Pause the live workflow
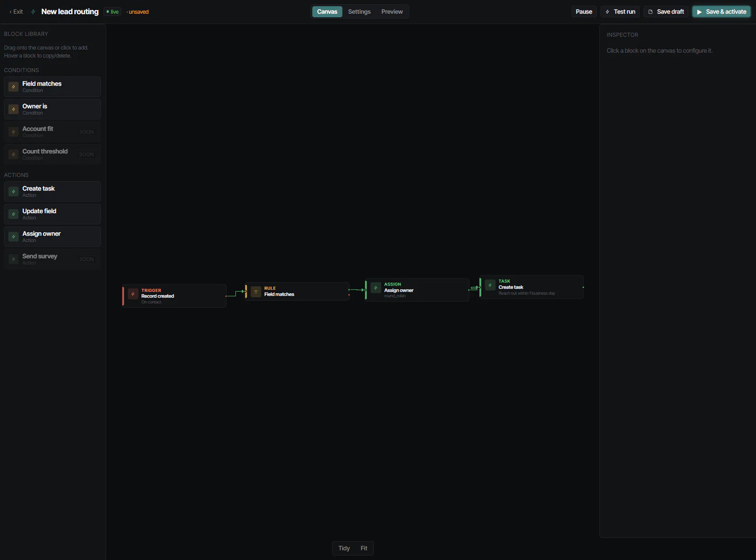 (584, 12)
